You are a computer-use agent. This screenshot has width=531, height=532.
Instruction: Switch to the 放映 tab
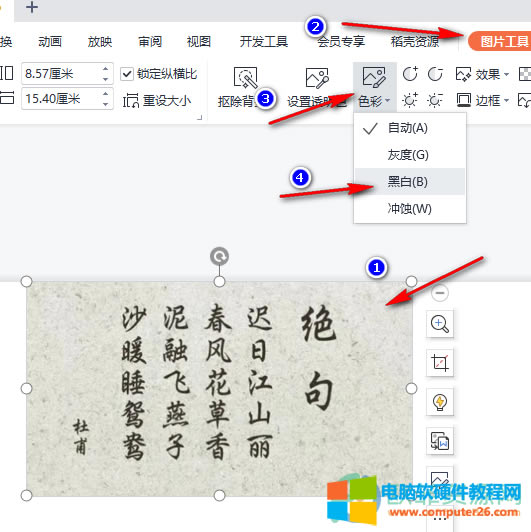[x=100, y=42]
